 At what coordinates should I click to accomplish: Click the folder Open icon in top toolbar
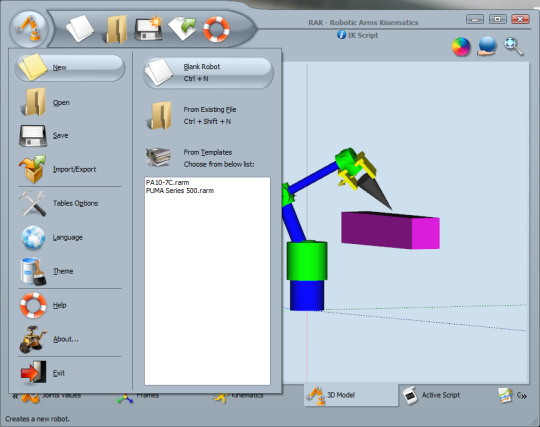coord(115,30)
